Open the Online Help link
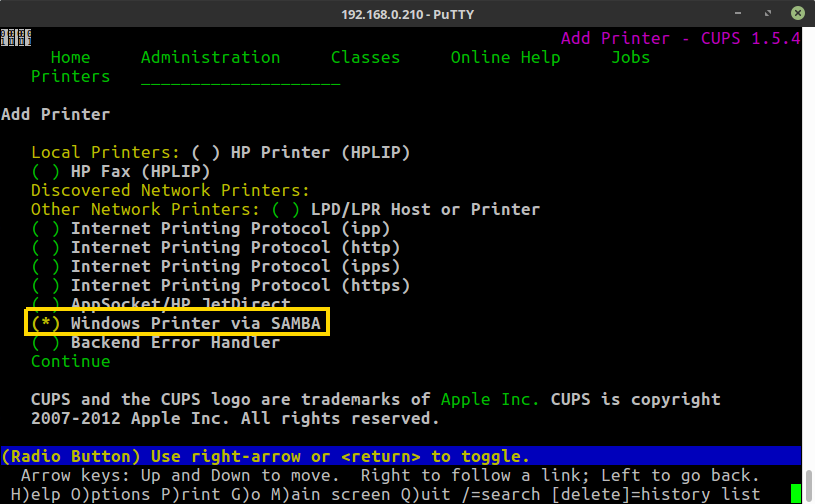This screenshot has width=815, height=504. (505, 58)
